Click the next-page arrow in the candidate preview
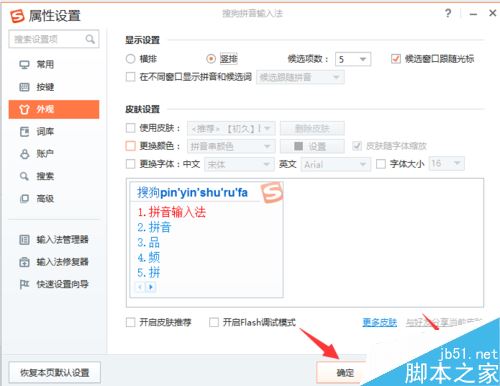 tap(151, 287)
